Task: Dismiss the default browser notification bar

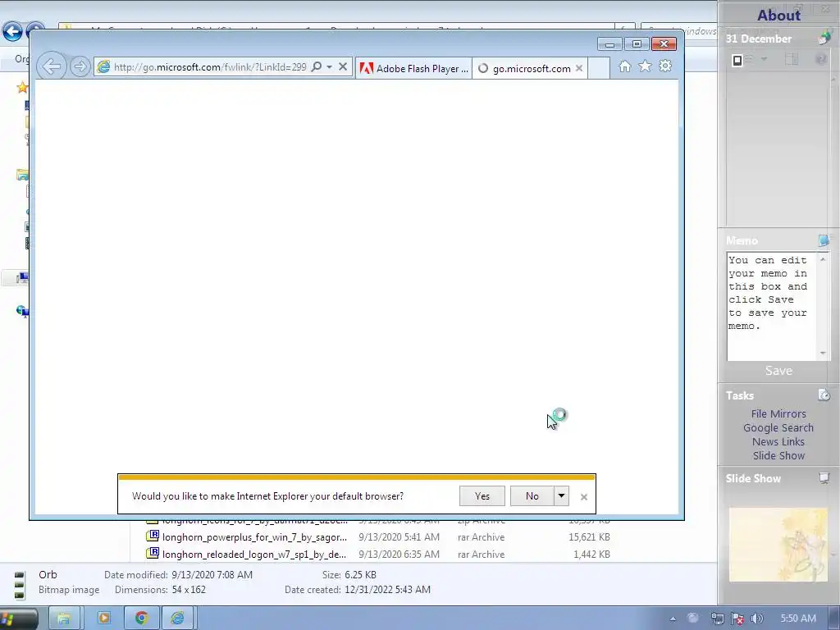Action: [x=584, y=497]
